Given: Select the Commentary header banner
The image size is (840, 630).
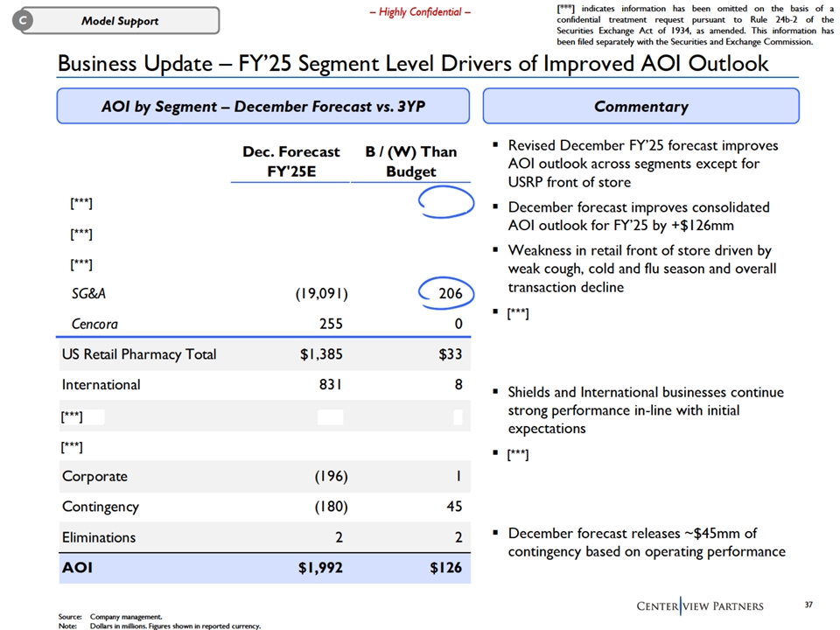Looking at the screenshot, I should tap(640, 106).
